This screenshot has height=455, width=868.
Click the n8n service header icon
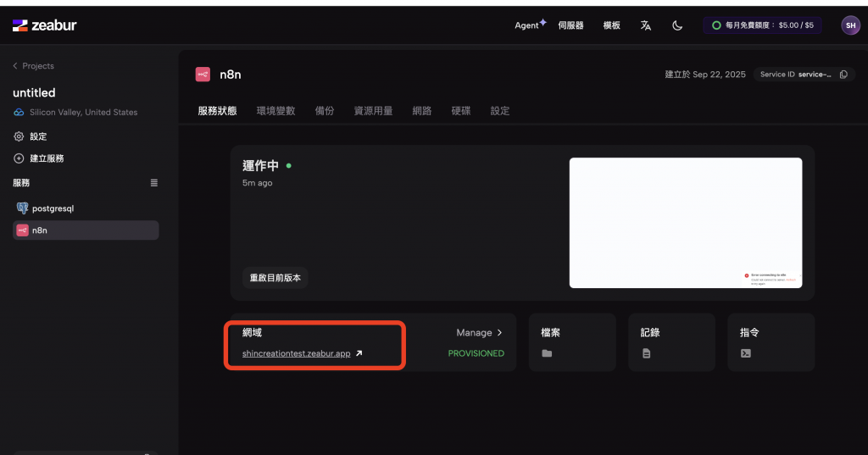pos(203,75)
